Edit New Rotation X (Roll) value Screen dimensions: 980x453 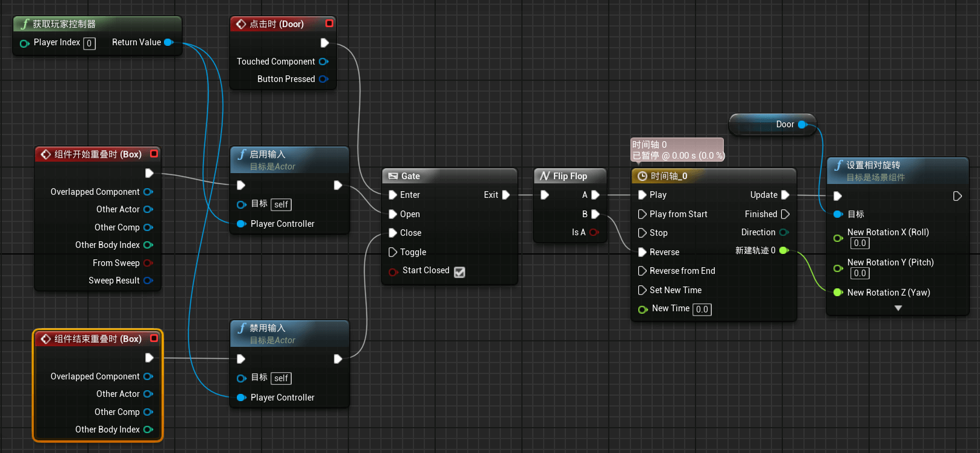[860, 243]
